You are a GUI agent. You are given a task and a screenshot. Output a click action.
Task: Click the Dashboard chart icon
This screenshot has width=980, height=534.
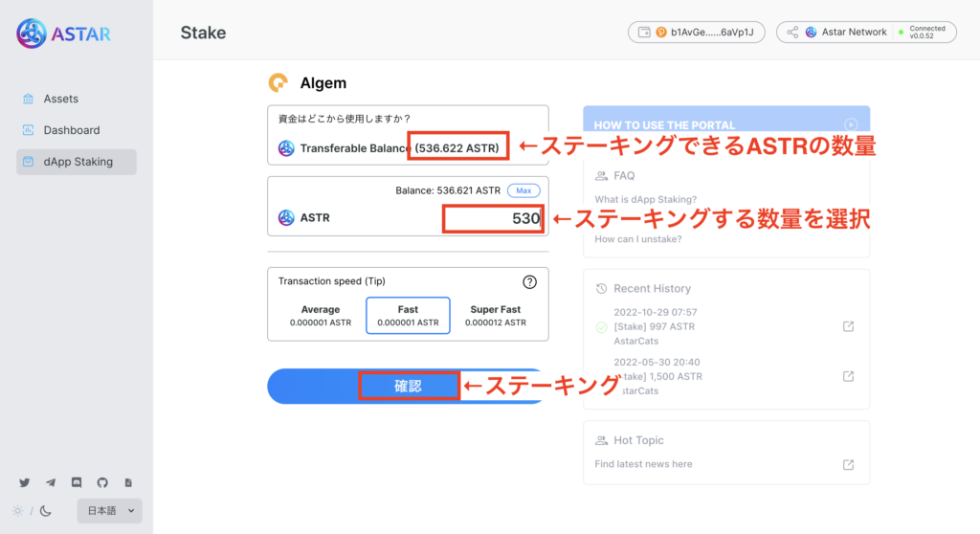pyautogui.click(x=28, y=130)
